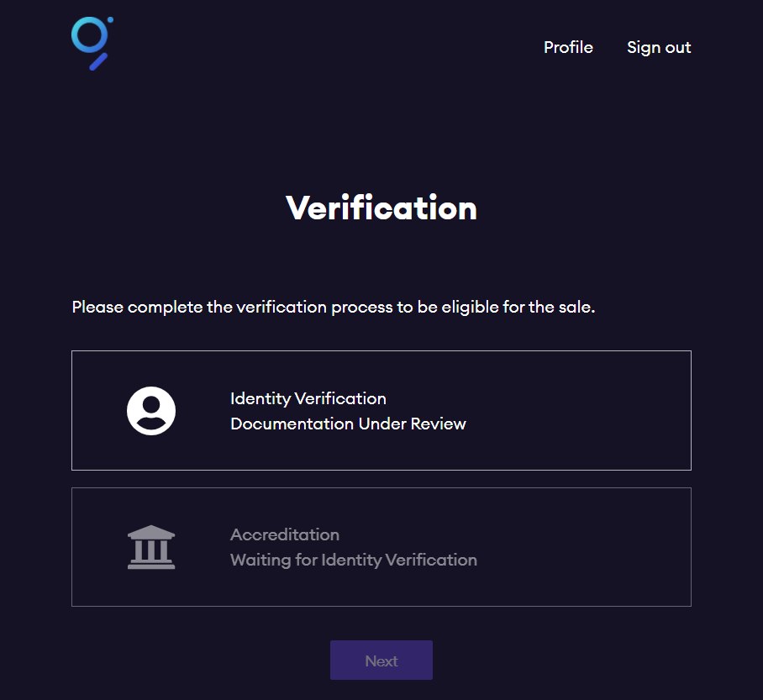Click the Documentation Under Review status

point(348,424)
